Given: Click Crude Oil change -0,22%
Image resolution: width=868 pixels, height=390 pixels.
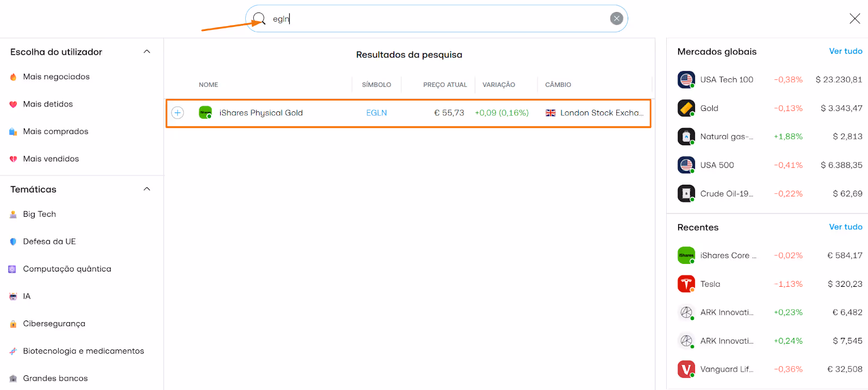Looking at the screenshot, I should click(x=788, y=194).
